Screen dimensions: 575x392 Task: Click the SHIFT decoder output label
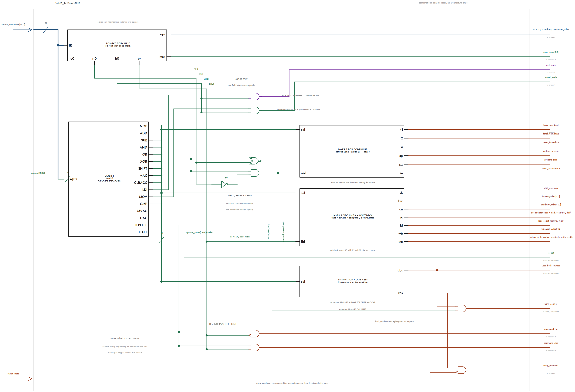click(142, 168)
